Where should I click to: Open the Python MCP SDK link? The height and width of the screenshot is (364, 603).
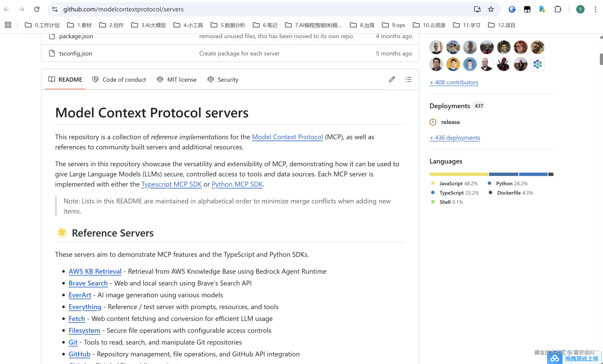pos(237,184)
